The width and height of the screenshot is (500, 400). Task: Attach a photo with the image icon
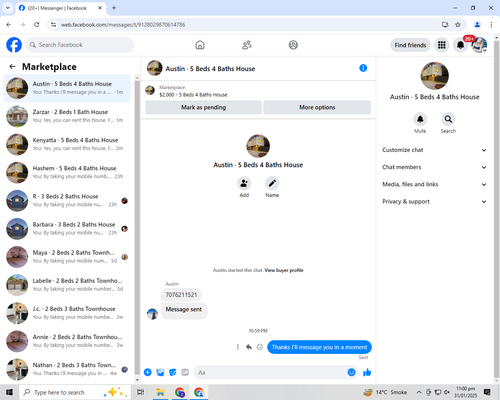tap(160, 372)
